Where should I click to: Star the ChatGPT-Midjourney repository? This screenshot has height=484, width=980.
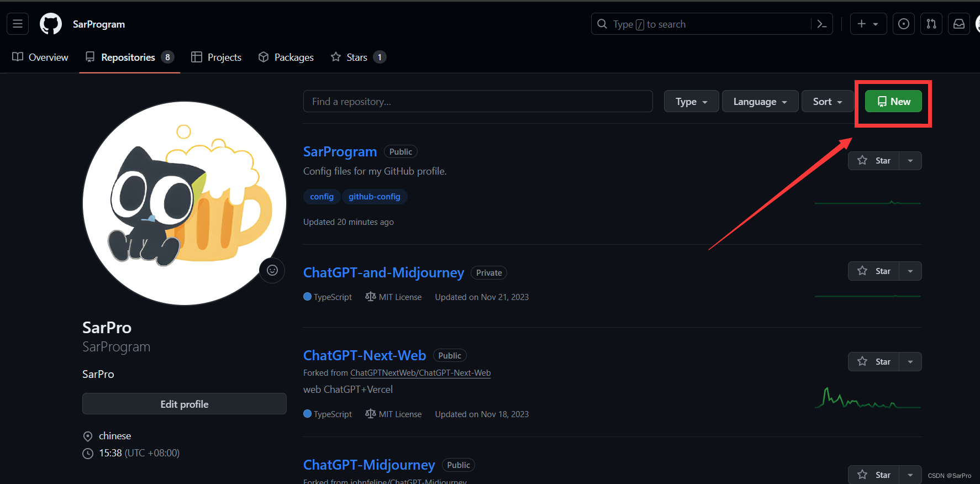click(874, 475)
